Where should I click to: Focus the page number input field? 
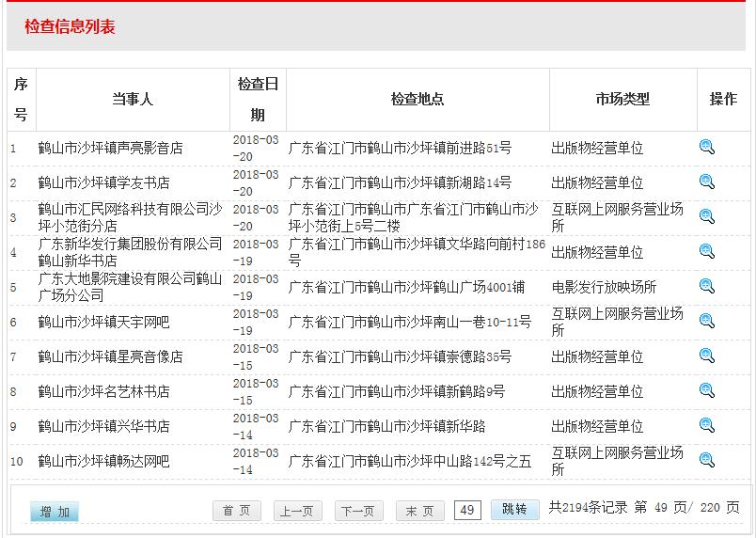[x=467, y=511]
